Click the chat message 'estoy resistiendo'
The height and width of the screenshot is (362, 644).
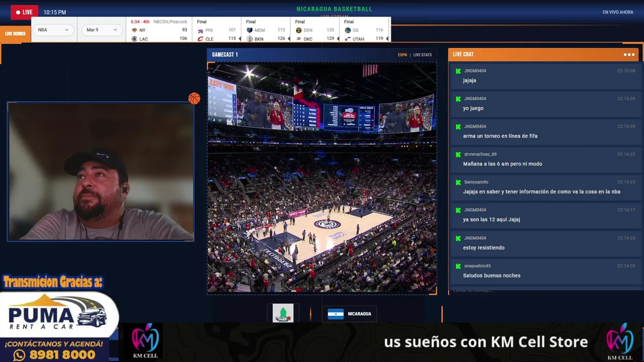pyautogui.click(x=484, y=247)
